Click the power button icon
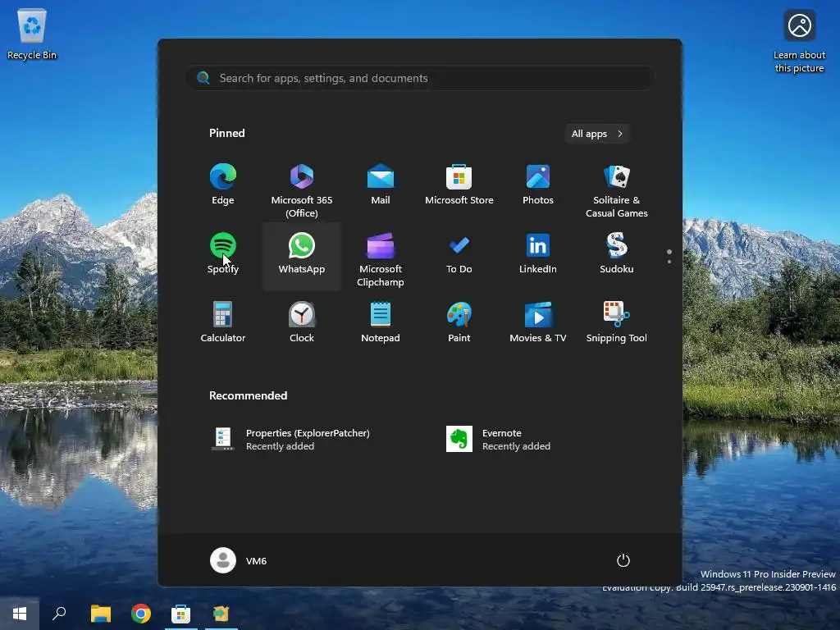This screenshot has height=630, width=840. 623,560
